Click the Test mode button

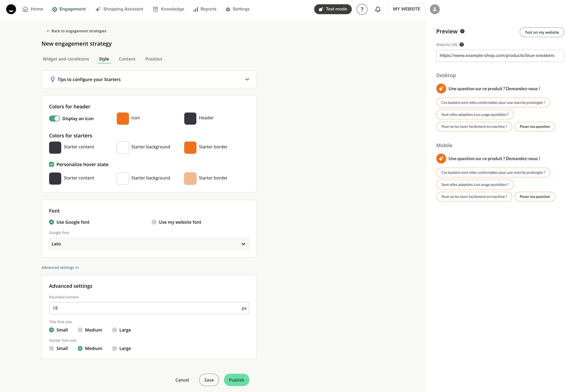pyautogui.click(x=333, y=9)
